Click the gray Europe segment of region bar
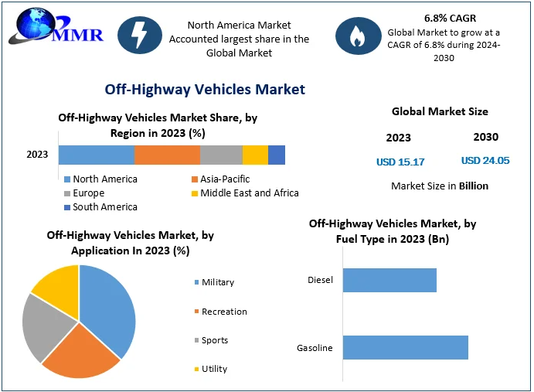 pos(221,155)
